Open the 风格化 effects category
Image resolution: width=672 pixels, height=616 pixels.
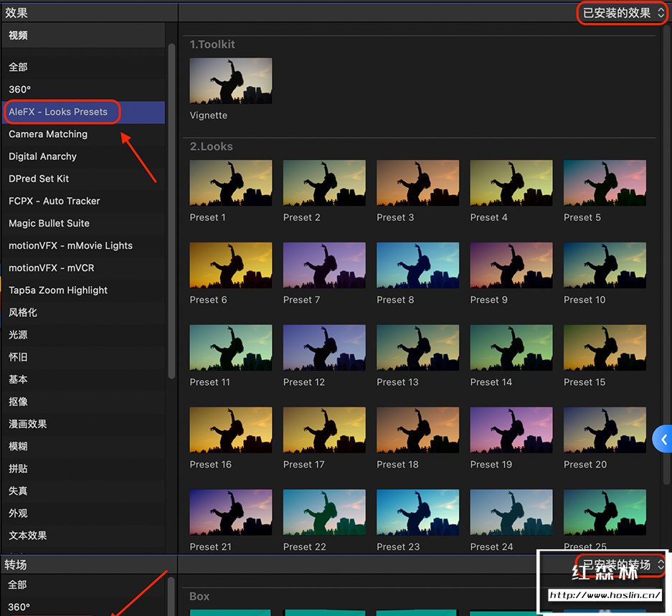tap(83, 313)
